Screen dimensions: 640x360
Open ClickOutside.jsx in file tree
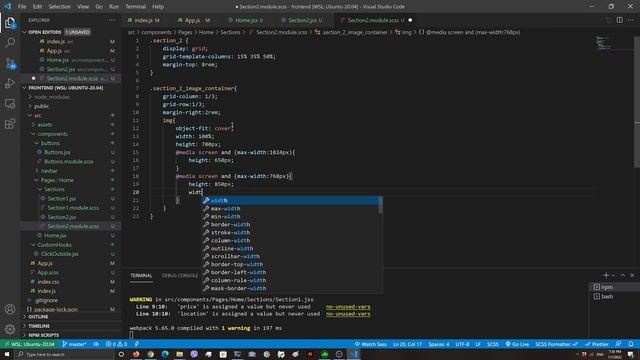[x=60, y=254]
